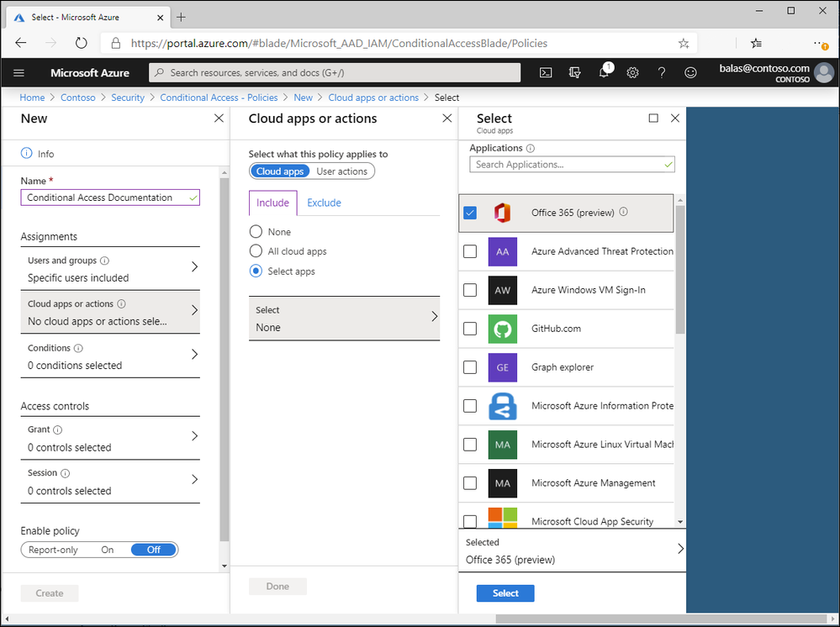Screen dimensions: 840x627
Task: Open the Security breadcrumb link
Action: (x=128, y=97)
